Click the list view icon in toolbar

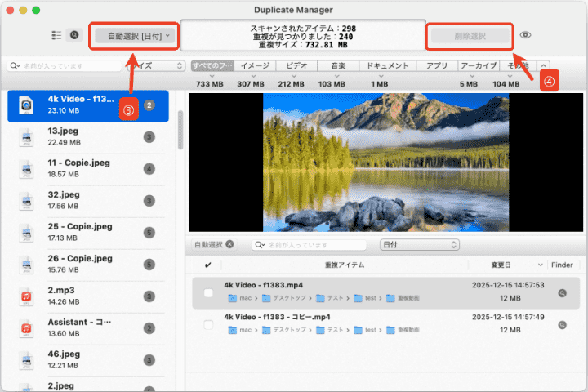click(x=56, y=35)
